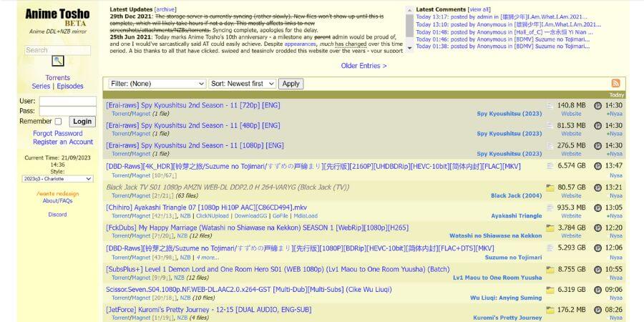The image size is (644, 322).
Task: Click folder icon next to 176.2 MB
Action: point(550,311)
